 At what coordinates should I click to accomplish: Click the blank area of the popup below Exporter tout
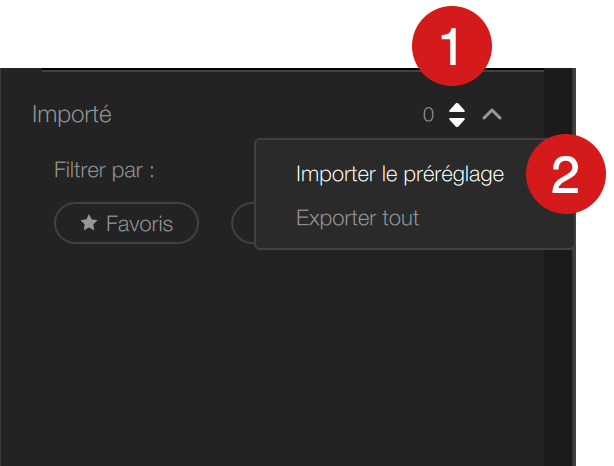click(x=414, y=238)
